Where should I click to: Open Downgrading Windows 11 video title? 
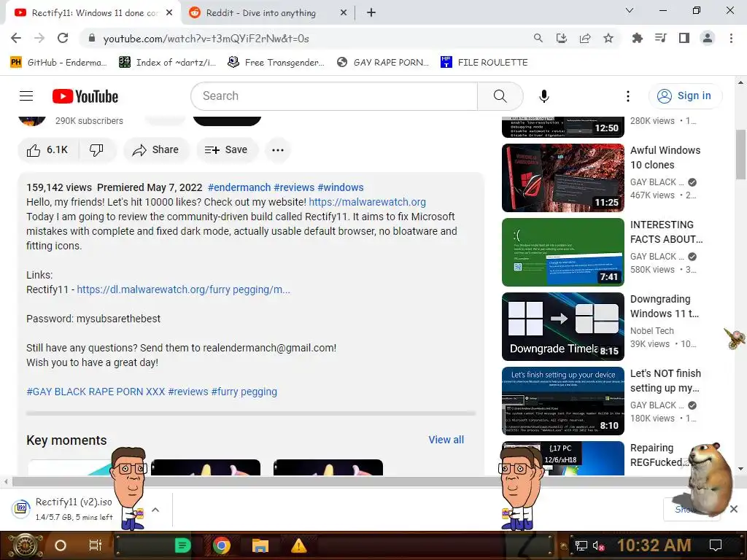(x=665, y=307)
